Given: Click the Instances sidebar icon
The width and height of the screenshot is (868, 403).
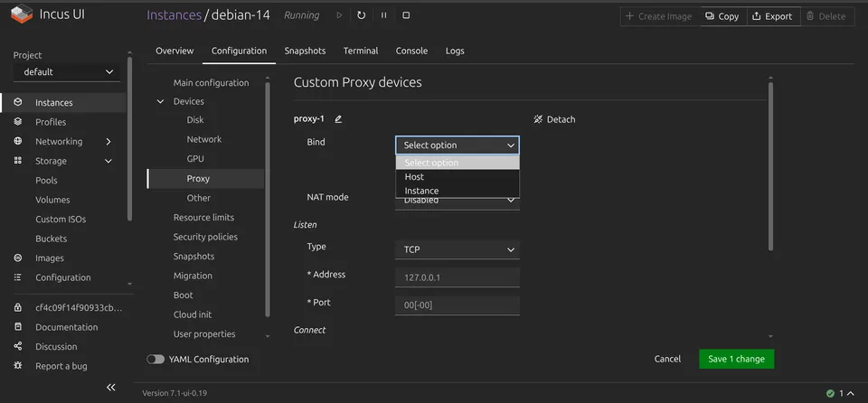Looking at the screenshot, I should point(18,102).
